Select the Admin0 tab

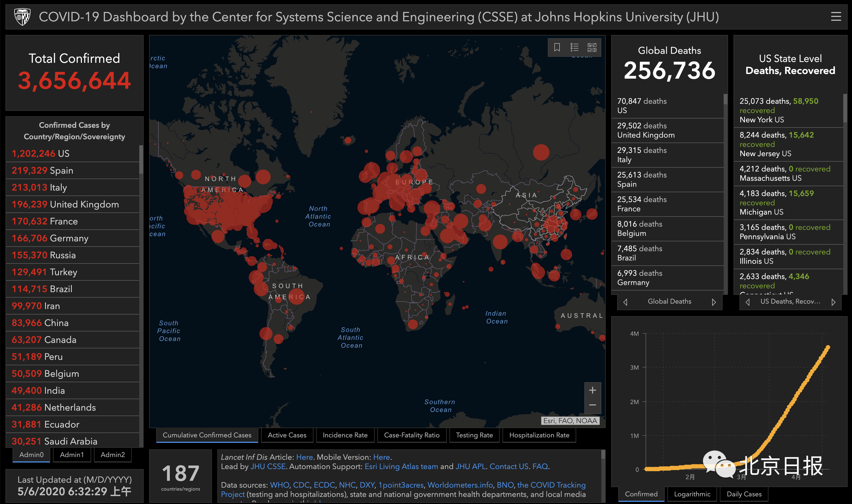31,455
